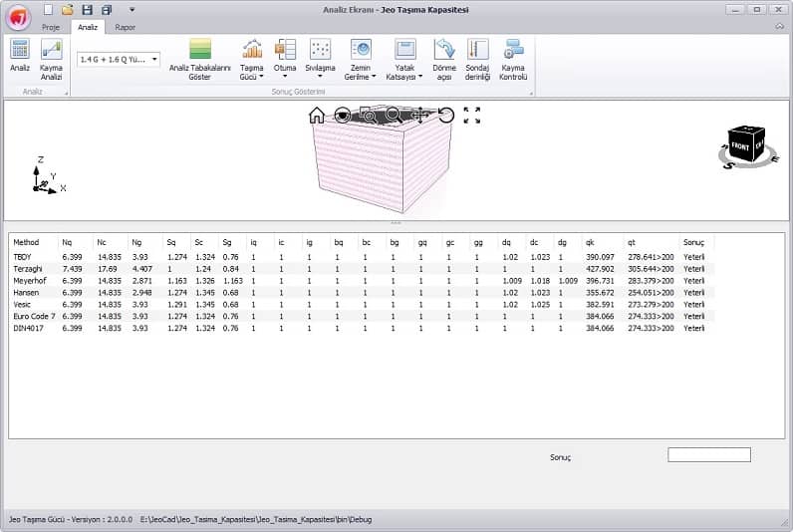Select the Terzaghi row in results table
The height and width of the screenshot is (532, 793).
click(x=30, y=268)
